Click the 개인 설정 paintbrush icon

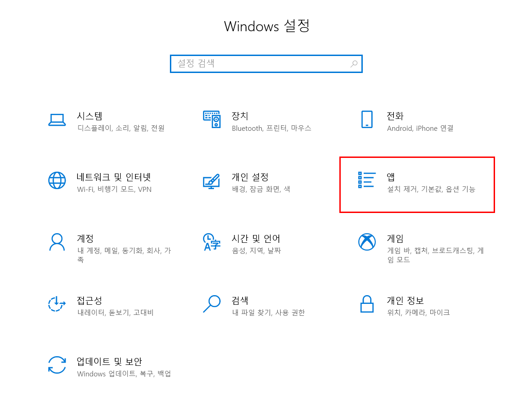[212, 181]
